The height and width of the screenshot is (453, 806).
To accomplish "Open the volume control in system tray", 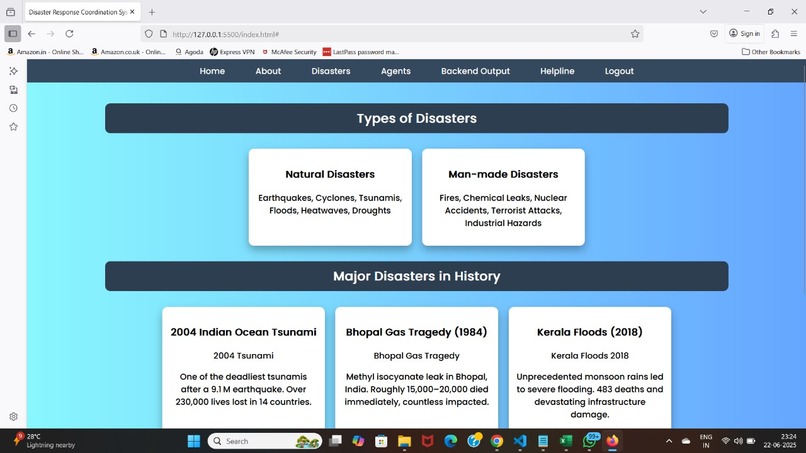I will point(738,441).
